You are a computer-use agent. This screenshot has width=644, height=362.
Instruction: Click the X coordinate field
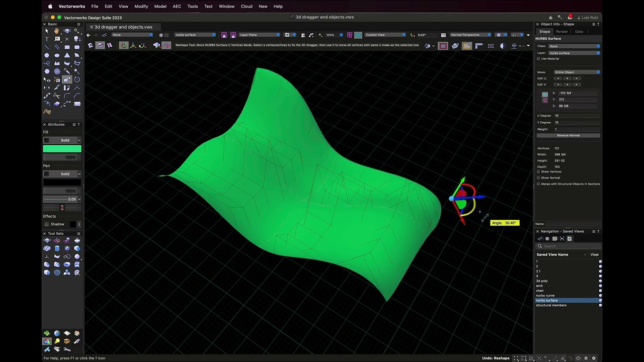click(x=577, y=93)
